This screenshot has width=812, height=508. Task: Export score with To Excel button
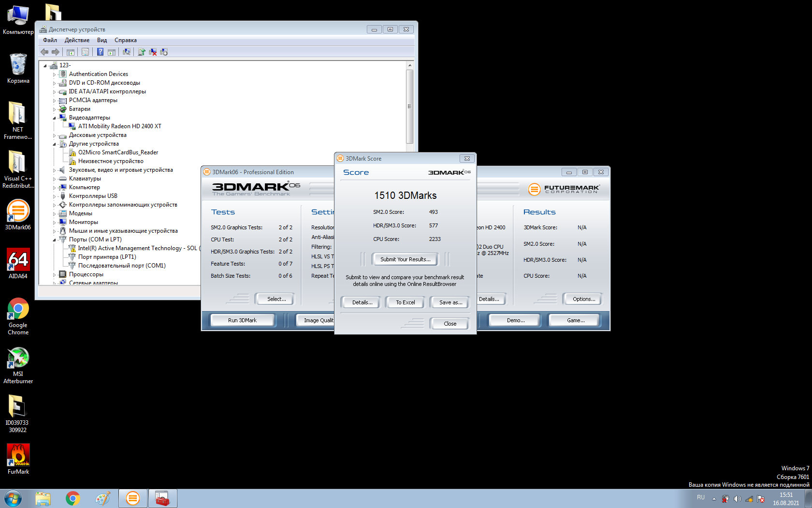406,302
